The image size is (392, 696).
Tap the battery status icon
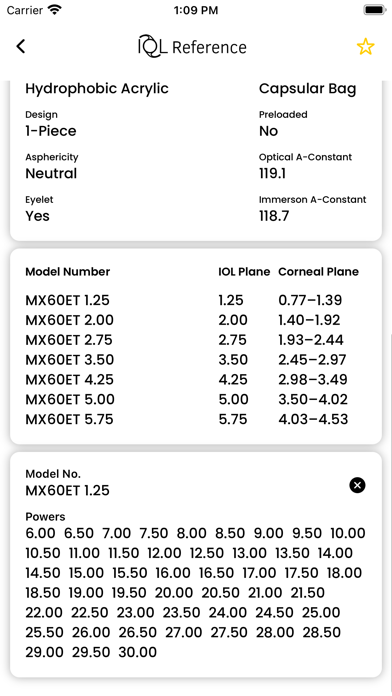(374, 10)
